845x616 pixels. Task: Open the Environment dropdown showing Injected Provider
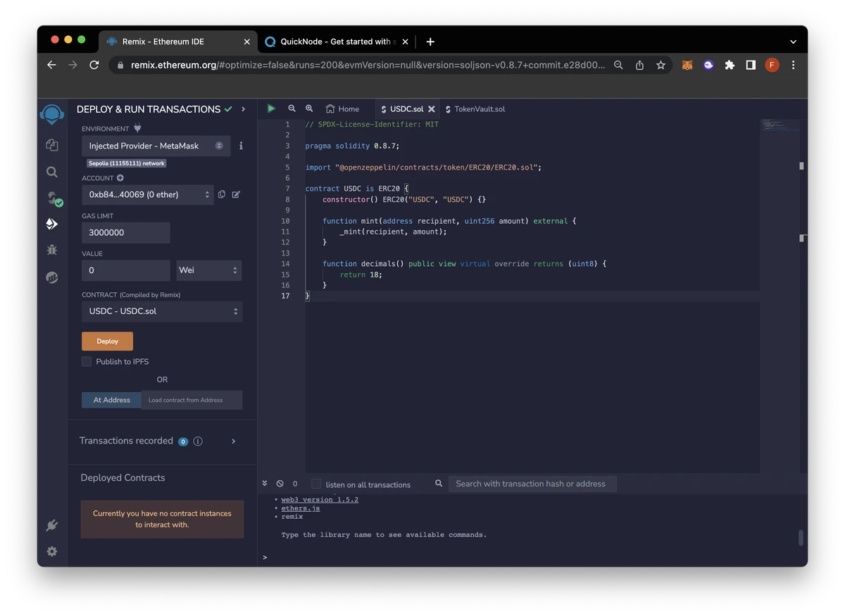155,146
